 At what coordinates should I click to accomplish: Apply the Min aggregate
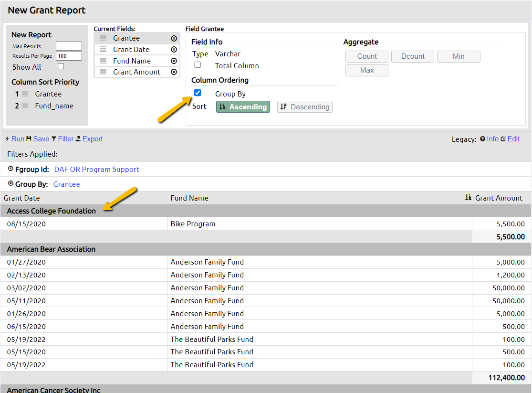tap(459, 56)
